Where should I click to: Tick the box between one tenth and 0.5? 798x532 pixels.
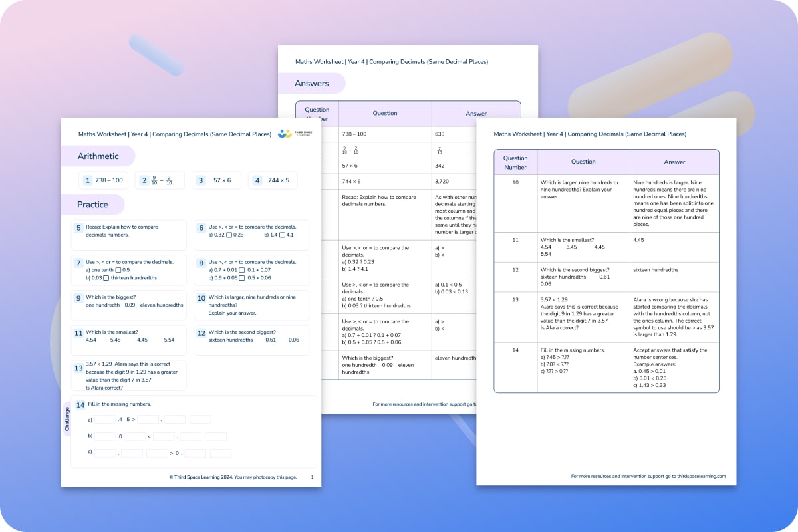(x=118, y=270)
